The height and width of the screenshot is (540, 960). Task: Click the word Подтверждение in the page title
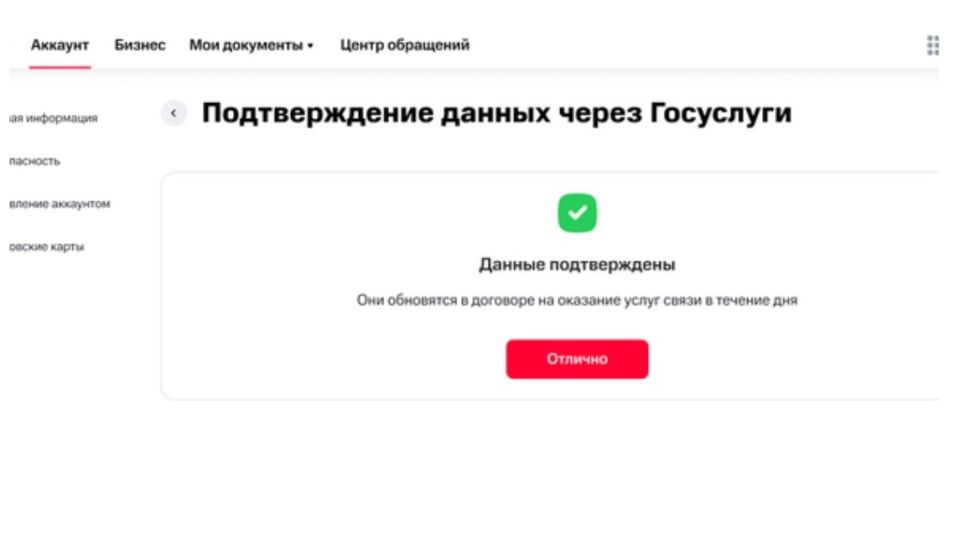tap(317, 114)
